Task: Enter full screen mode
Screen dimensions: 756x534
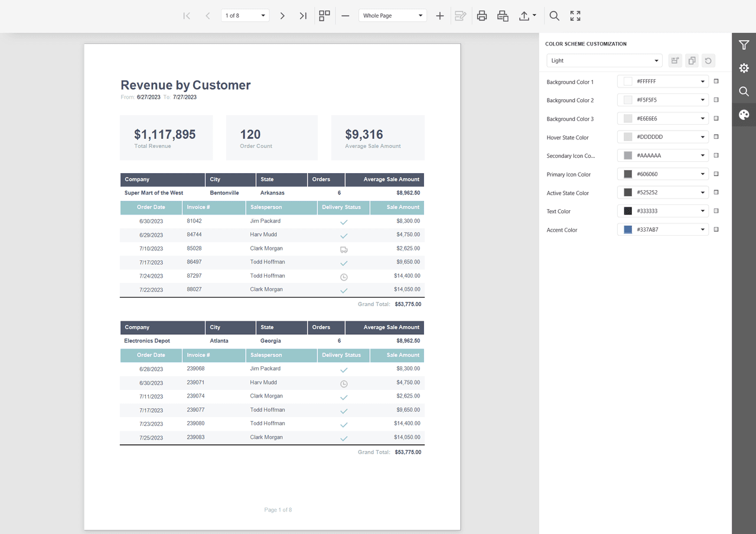Action: pos(575,16)
